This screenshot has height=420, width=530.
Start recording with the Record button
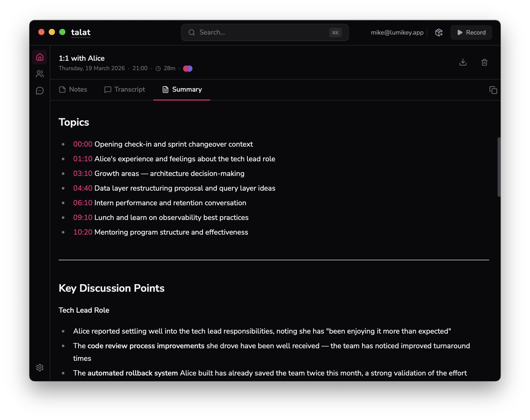[471, 32]
